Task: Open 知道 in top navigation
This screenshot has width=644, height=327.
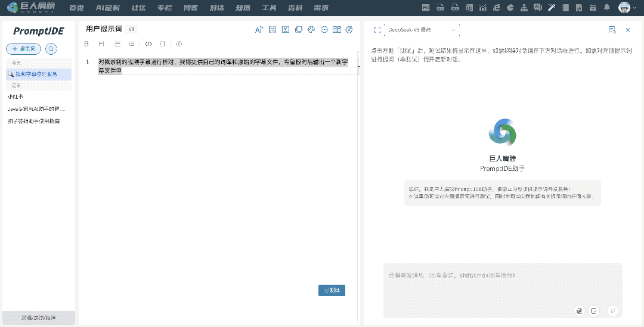Action: pyautogui.click(x=243, y=8)
